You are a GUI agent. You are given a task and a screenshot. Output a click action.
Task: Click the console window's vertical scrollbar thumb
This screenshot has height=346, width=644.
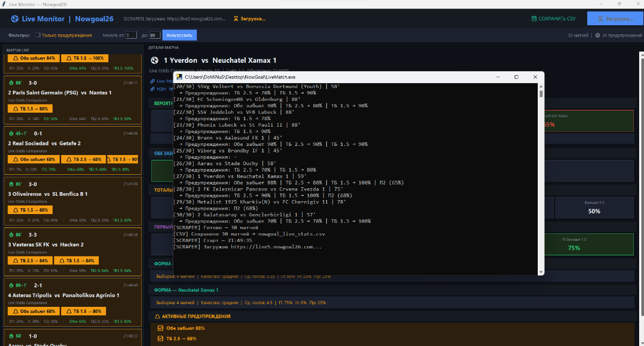point(541,93)
